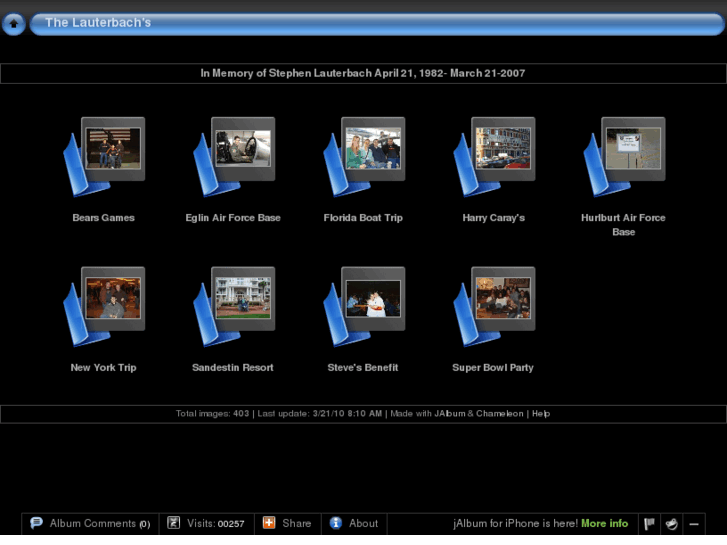The image size is (727, 545).
Task: Open the Super Bowl Party album folder
Action: click(493, 307)
